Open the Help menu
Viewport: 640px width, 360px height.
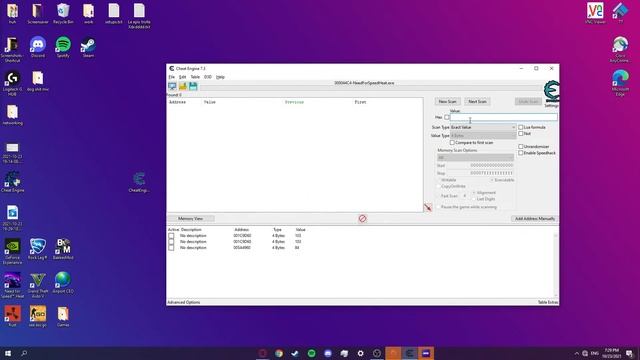[220, 77]
